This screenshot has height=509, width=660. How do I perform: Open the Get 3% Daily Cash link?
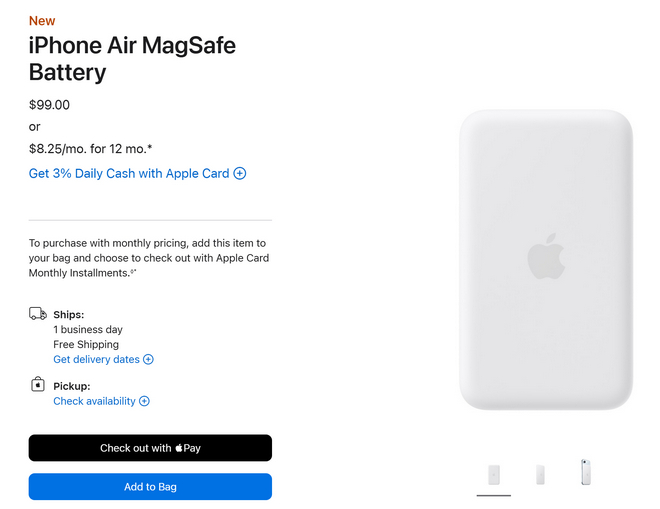click(x=129, y=174)
